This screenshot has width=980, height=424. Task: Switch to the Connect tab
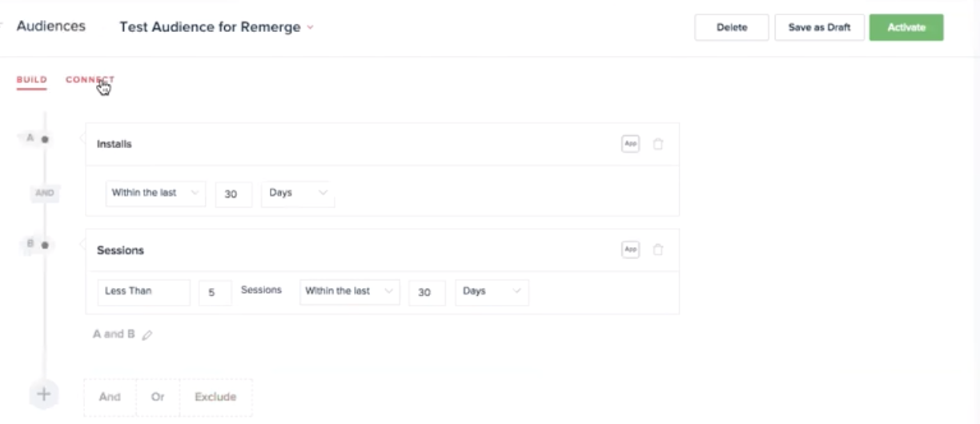90,80
